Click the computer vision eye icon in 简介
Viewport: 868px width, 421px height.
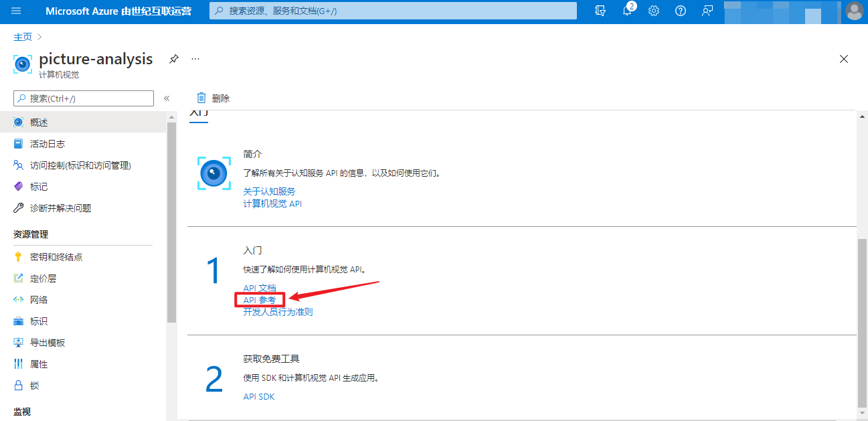[x=214, y=173]
